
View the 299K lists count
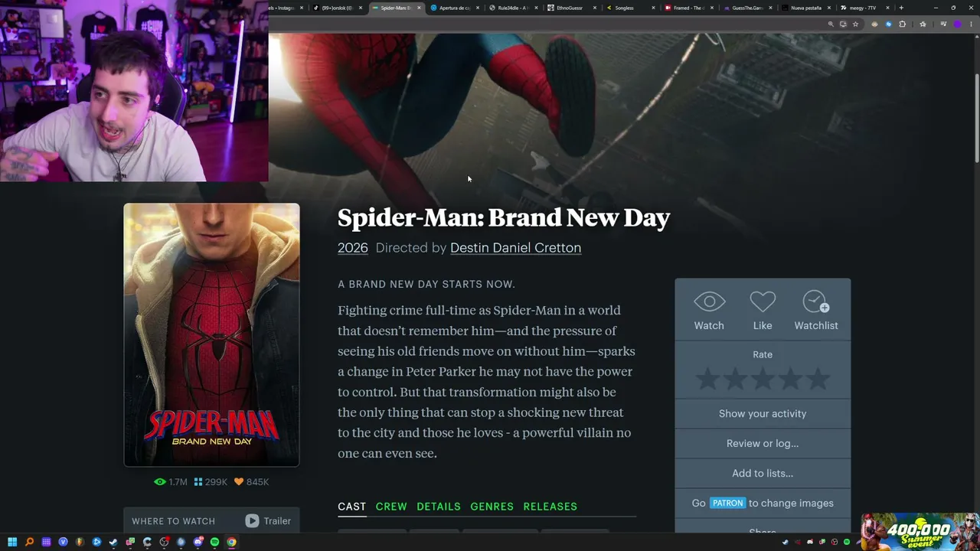click(211, 482)
